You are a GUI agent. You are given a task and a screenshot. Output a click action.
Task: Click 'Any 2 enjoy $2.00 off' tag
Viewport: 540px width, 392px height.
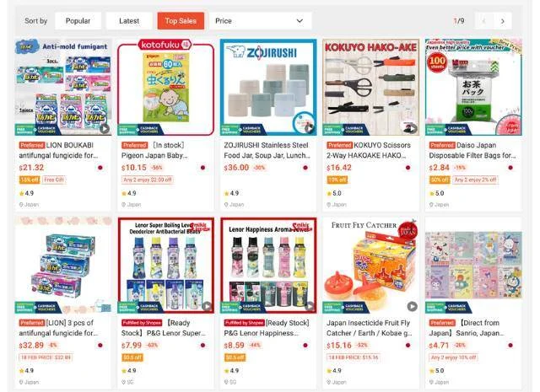[148, 180]
